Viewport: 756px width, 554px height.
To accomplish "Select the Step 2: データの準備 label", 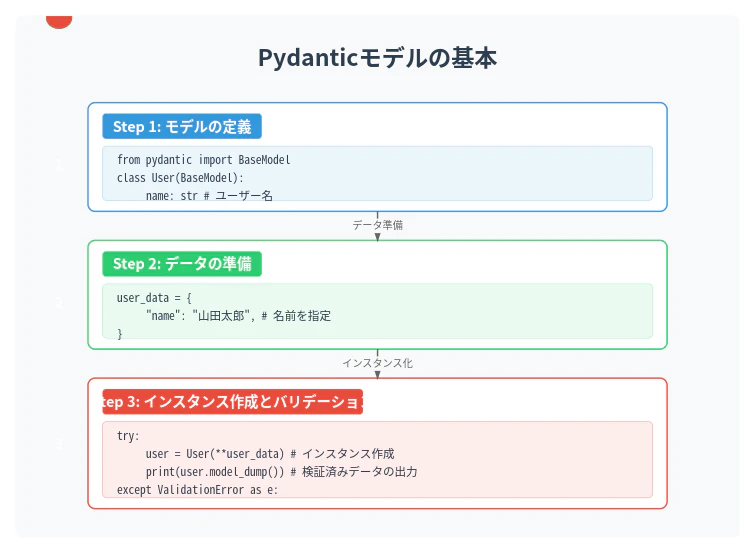I will pyautogui.click(x=182, y=264).
